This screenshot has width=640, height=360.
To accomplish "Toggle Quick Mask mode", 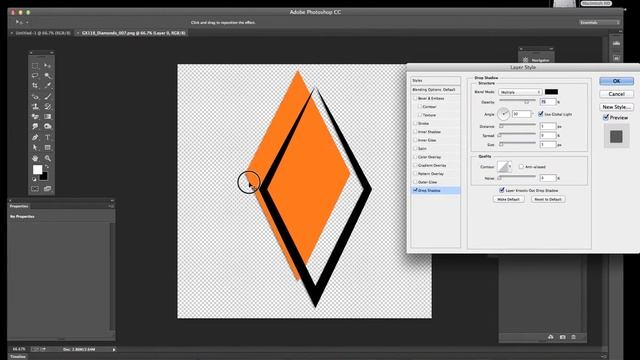I will tap(35, 189).
